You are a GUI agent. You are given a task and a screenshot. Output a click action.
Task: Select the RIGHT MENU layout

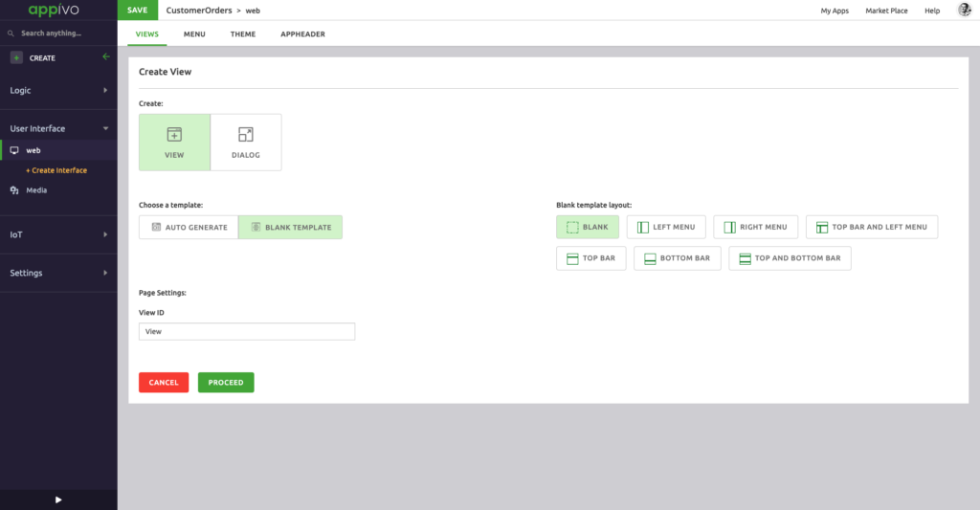click(x=756, y=227)
